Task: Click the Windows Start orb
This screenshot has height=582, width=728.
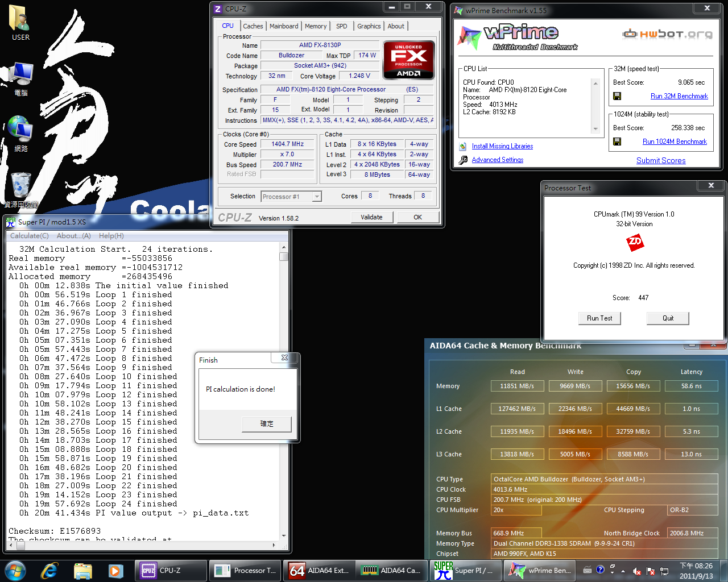Action: tap(15, 571)
